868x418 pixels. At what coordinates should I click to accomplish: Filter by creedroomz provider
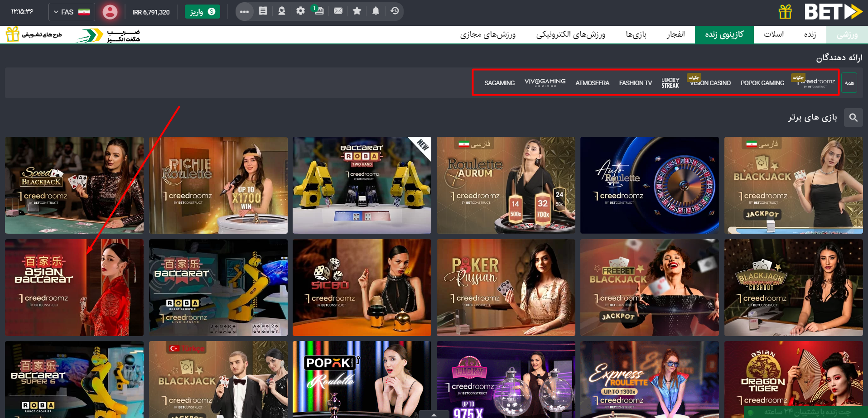[x=816, y=82]
